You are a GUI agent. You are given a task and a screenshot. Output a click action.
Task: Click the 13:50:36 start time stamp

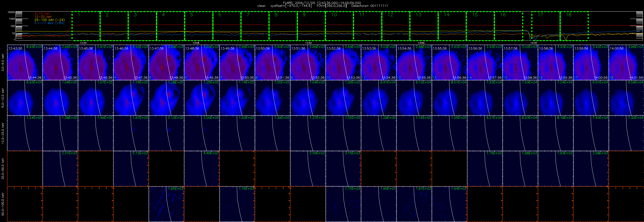click(263, 48)
